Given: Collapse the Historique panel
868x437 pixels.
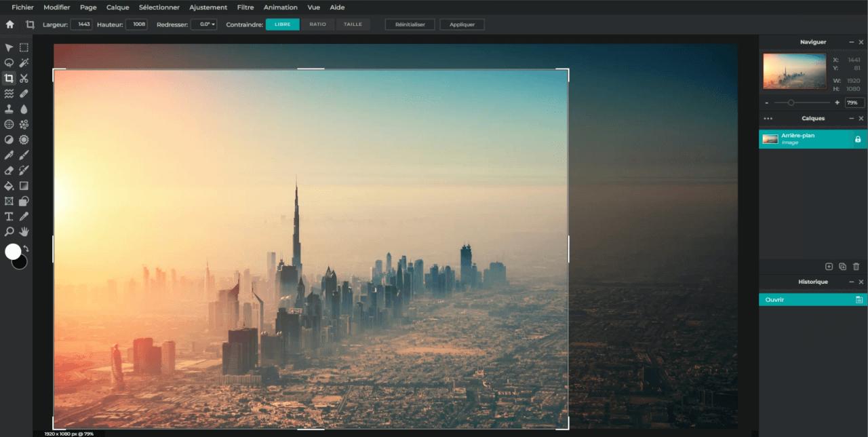Looking at the screenshot, I should pos(851,282).
